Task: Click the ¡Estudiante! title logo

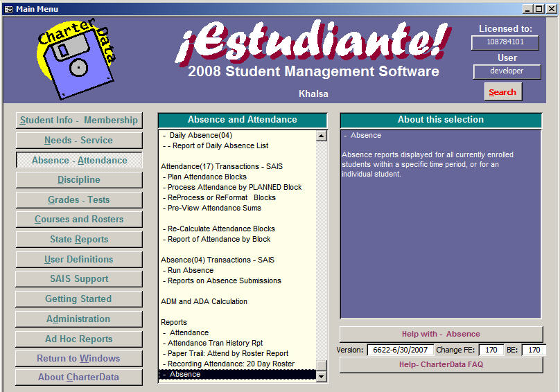Action: click(x=313, y=43)
